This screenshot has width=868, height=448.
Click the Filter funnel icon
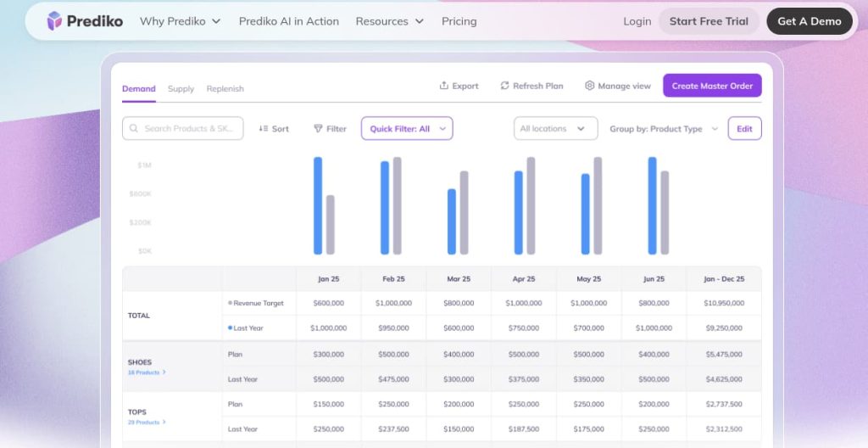(318, 129)
